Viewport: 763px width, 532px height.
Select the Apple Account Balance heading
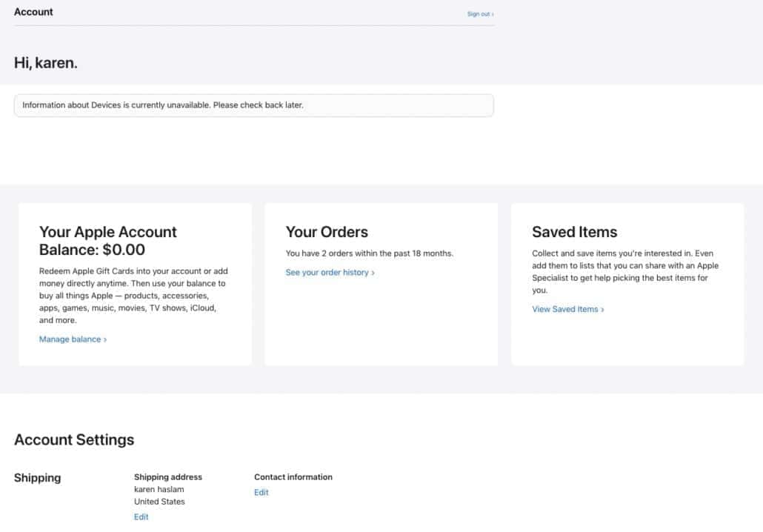pos(107,241)
